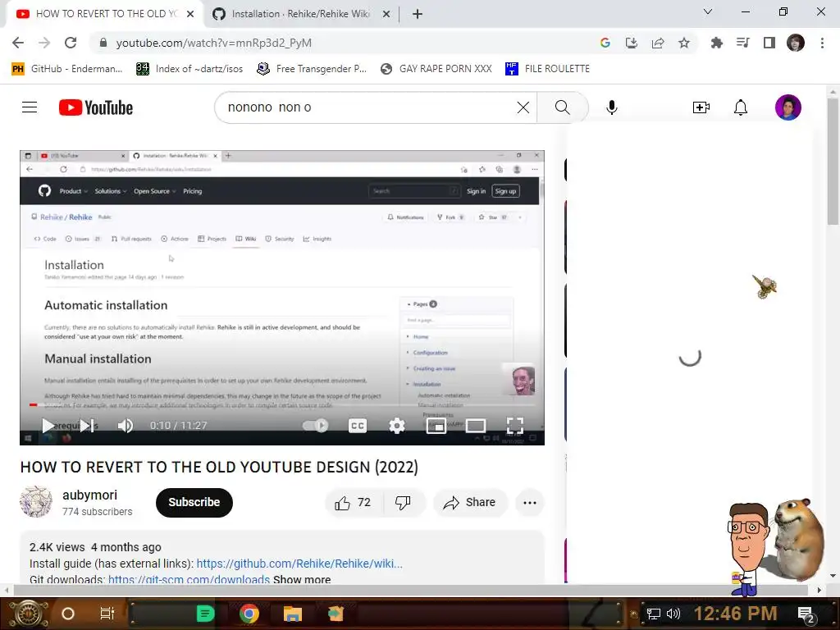
Task: Click the address bar URL
Action: (x=213, y=43)
